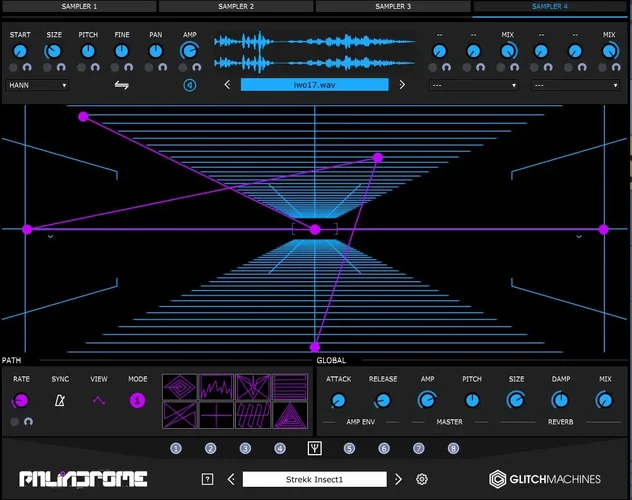Click the arc icon under path RATE
This screenshot has height=500, width=632.
(28, 422)
